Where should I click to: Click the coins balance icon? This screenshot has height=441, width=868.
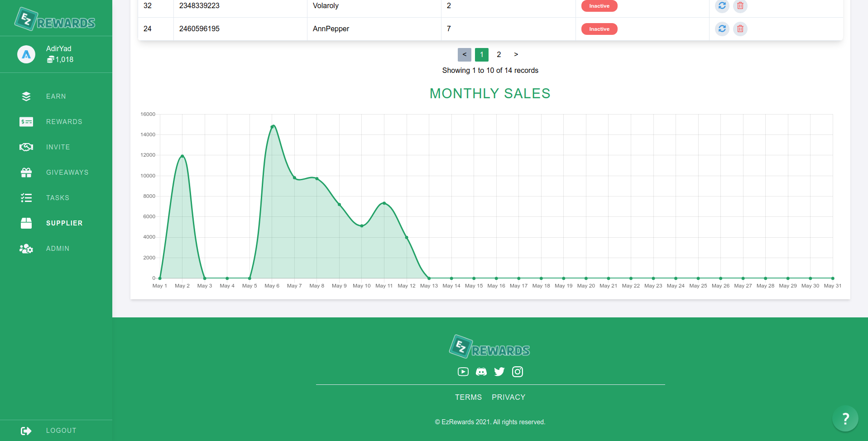pyautogui.click(x=50, y=60)
